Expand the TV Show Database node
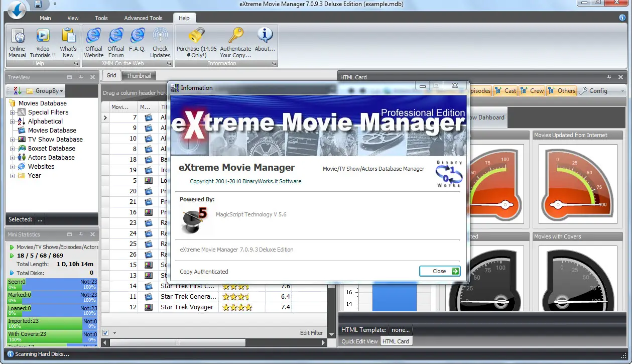Screen dimensions: 632x364 (x=13, y=140)
